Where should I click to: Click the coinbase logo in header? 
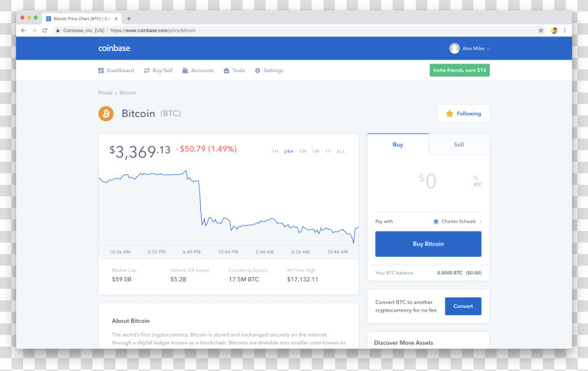tap(114, 48)
